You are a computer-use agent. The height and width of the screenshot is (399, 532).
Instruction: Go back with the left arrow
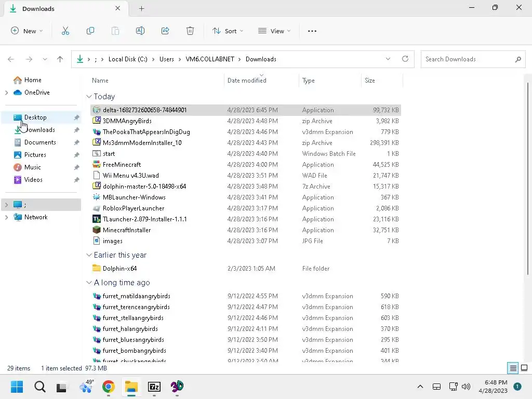[11, 59]
